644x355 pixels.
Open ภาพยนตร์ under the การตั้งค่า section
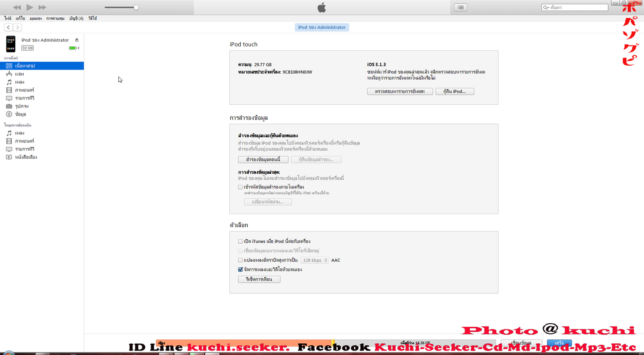(42, 90)
